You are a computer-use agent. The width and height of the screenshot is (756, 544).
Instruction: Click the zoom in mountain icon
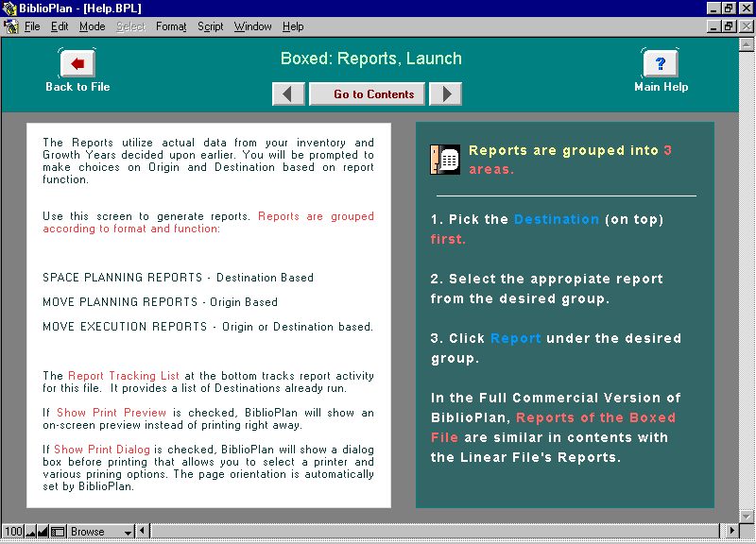click(43, 532)
